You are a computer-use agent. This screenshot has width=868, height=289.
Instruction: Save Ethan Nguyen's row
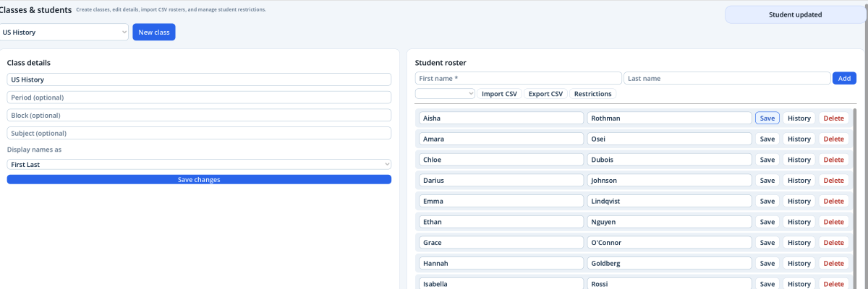[x=767, y=222]
